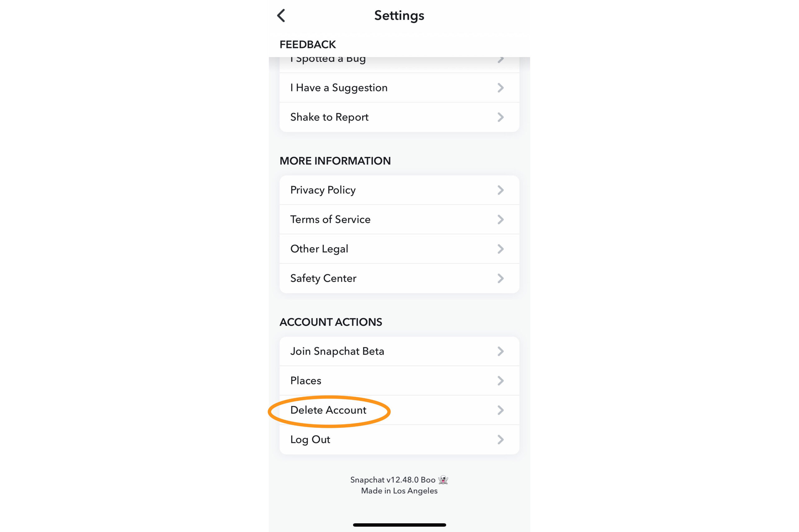Viewport: 799px width, 532px height.
Task: Select Join Snapchat Beta
Action: click(337, 351)
